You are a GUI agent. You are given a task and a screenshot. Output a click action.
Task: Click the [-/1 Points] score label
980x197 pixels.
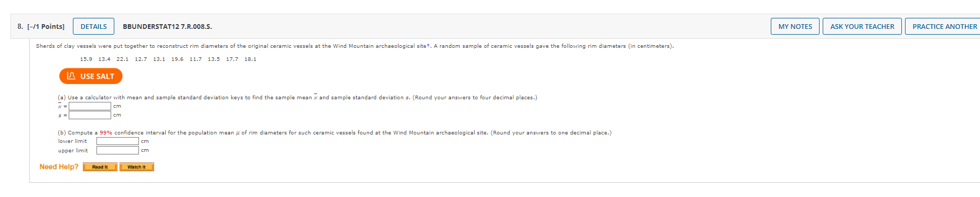point(46,26)
